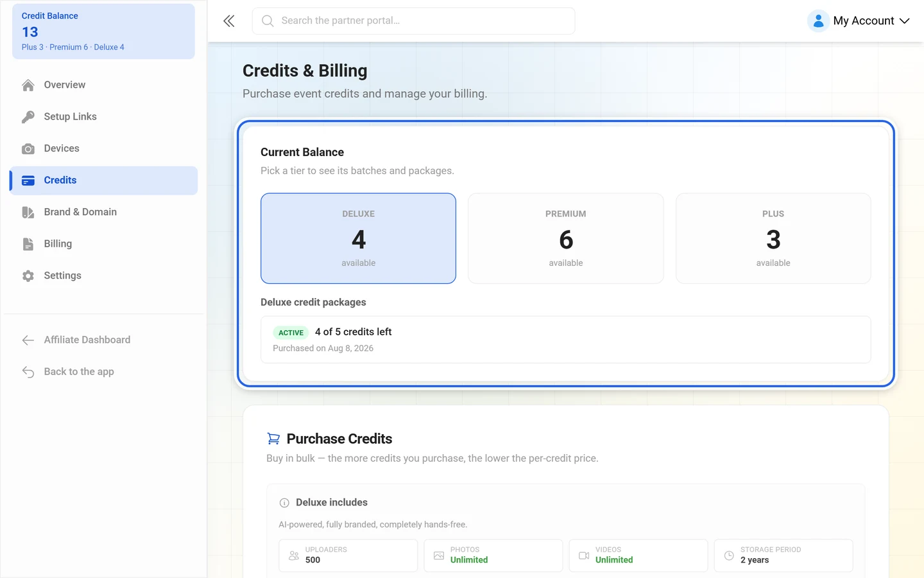Image resolution: width=924 pixels, height=578 pixels.
Task: Click 'Pick a tier to see' hint text
Action: tap(357, 171)
